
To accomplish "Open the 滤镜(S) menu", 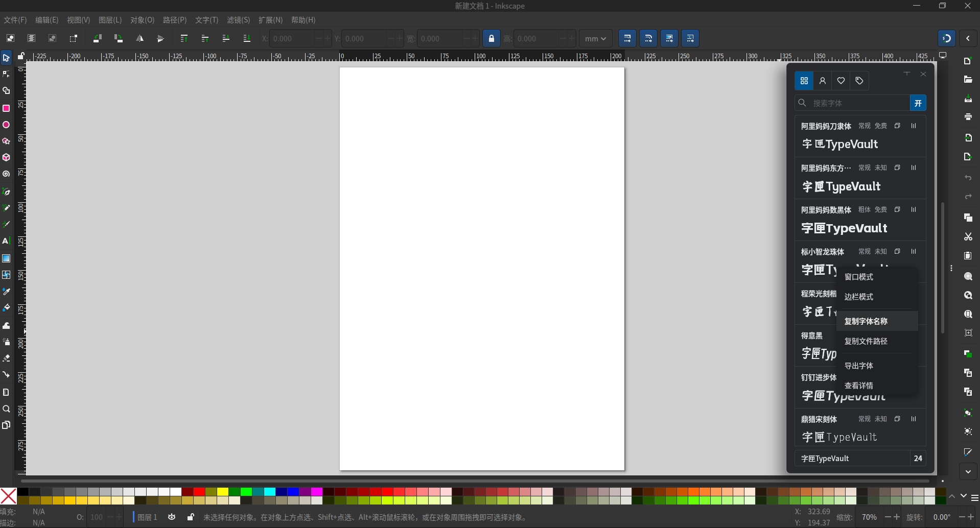I will coord(238,20).
